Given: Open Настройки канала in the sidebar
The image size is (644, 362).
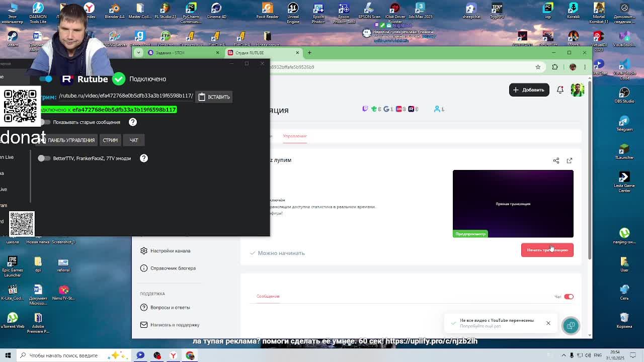Looking at the screenshot, I should pos(166,251).
